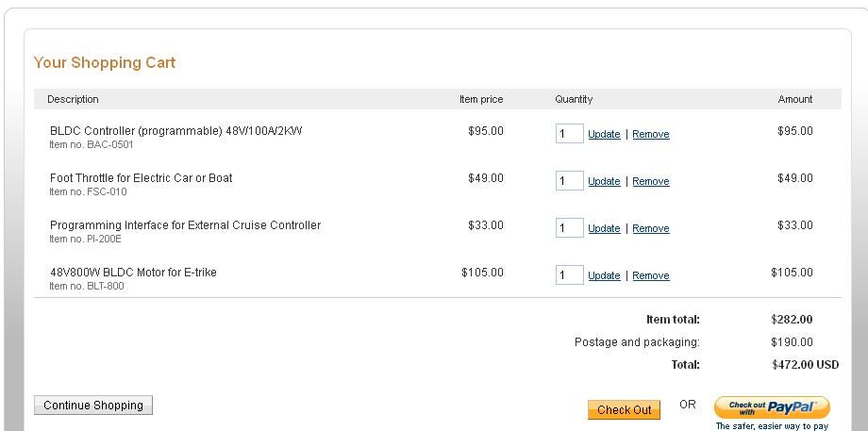Focus quantity field for BLDC Controller

pos(570,134)
